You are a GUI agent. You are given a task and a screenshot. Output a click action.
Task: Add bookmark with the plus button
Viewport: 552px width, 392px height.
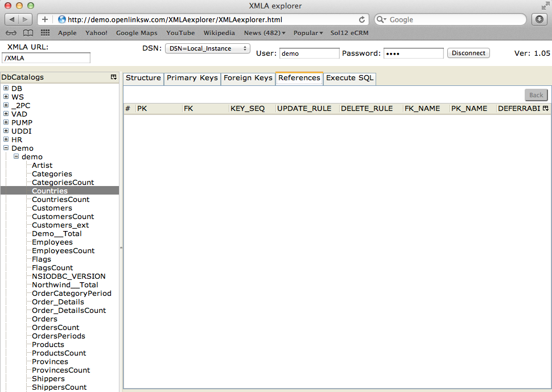tap(45, 19)
